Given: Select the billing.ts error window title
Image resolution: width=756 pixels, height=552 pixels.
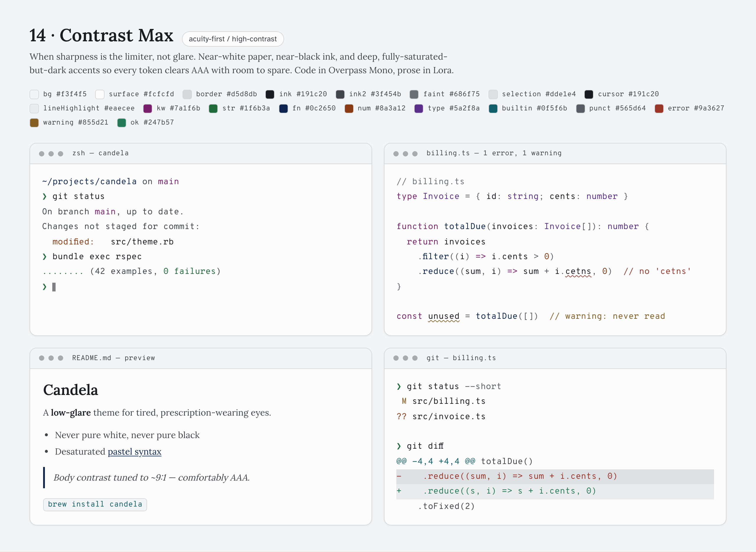Looking at the screenshot, I should point(494,153).
